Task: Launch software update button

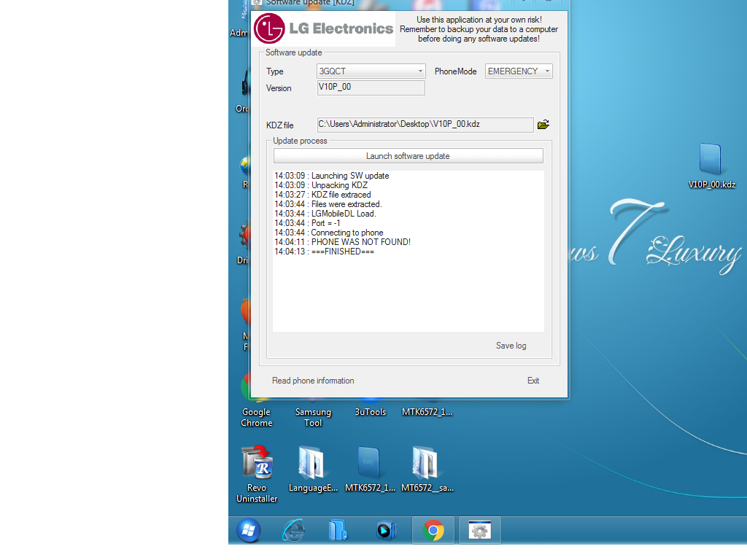Action: (x=408, y=156)
